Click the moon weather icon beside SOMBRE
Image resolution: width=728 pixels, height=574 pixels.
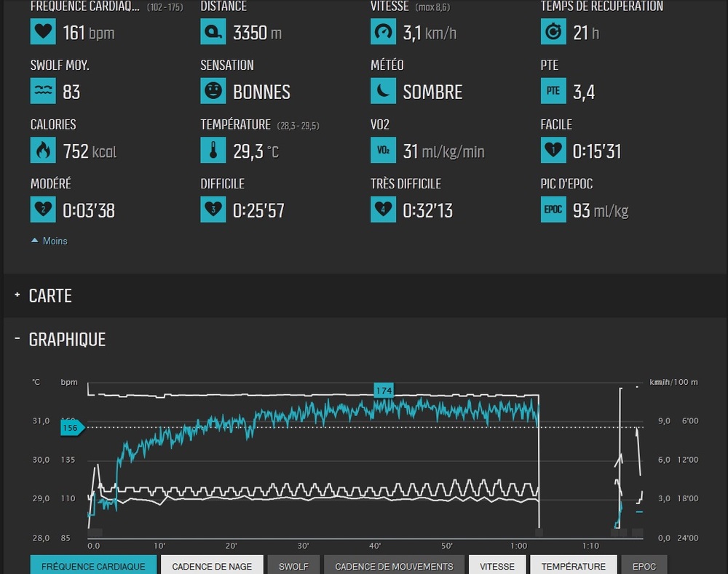tap(383, 92)
